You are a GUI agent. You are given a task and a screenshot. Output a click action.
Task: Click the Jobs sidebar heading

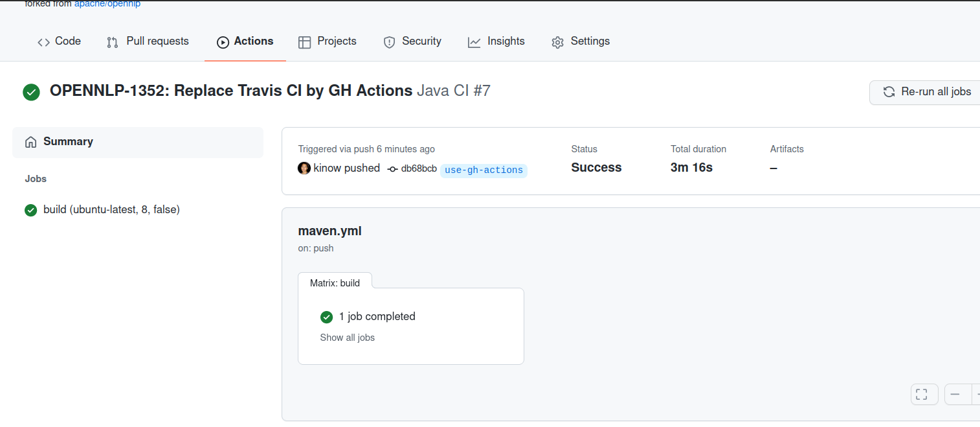[x=36, y=179]
